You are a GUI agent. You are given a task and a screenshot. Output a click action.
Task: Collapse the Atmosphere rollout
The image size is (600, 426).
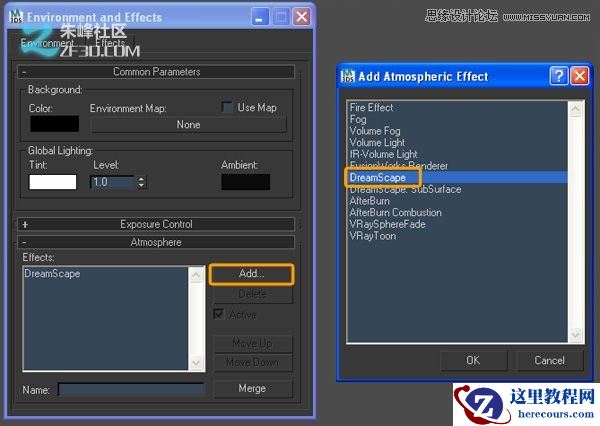pyautogui.click(x=156, y=242)
